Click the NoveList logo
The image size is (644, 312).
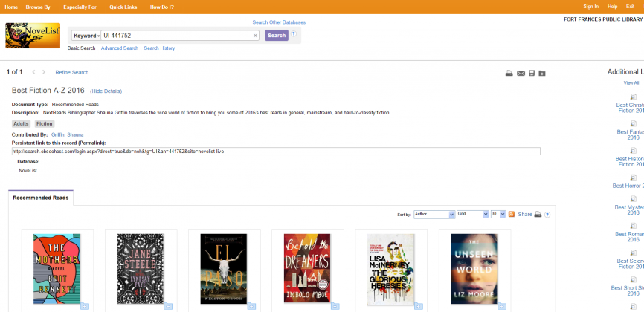[x=33, y=36]
